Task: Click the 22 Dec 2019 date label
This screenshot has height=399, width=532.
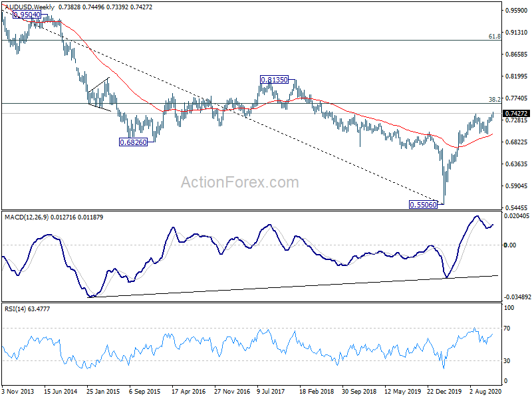Action: tap(444, 391)
